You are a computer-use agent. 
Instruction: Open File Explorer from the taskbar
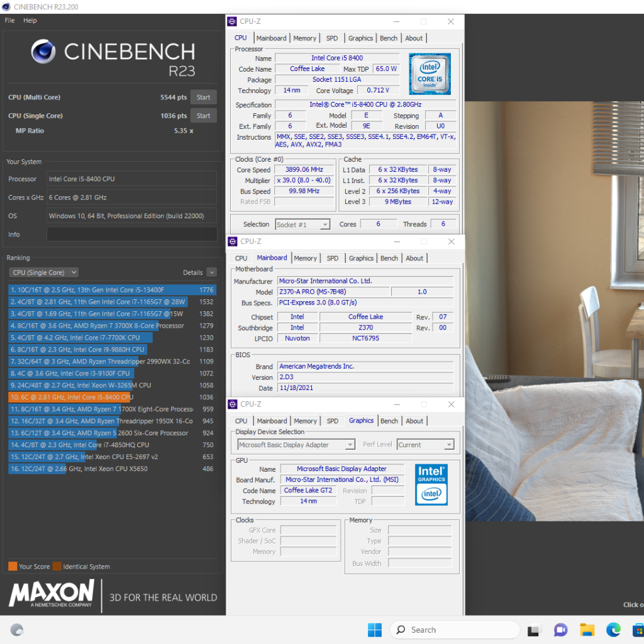587,630
